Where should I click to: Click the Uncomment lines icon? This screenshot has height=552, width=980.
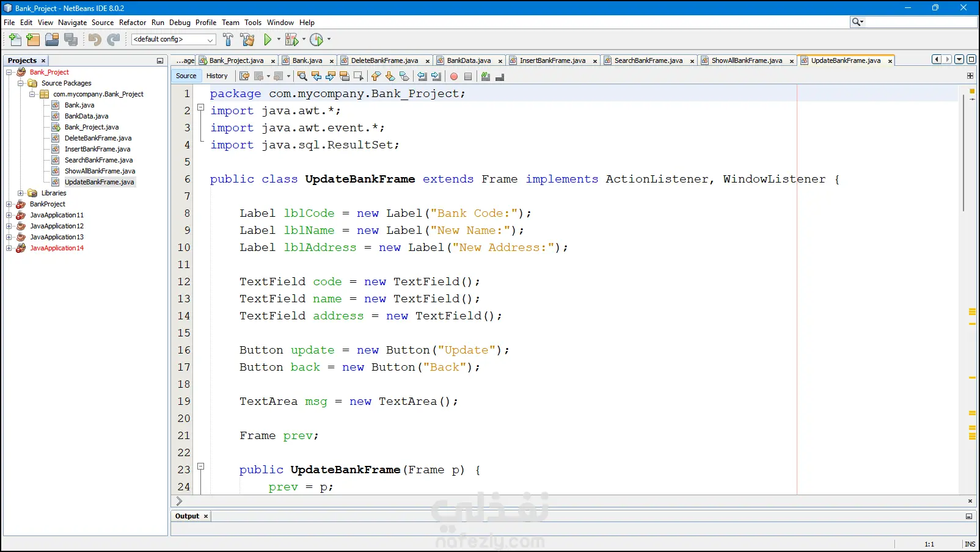pyautogui.click(x=500, y=76)
